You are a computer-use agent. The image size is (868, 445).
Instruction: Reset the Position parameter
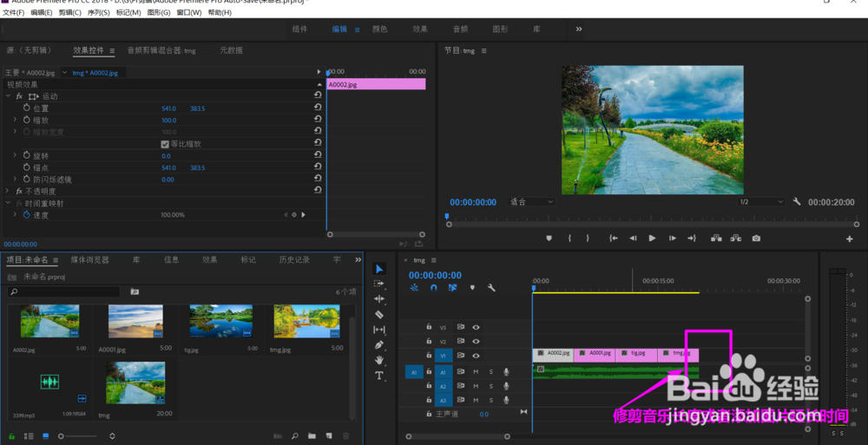tap(318, 108)
